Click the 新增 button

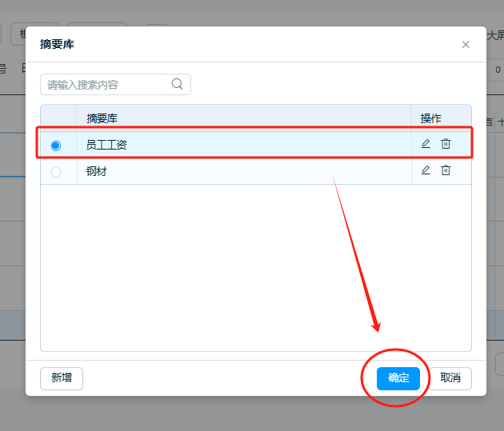(62, 378)
